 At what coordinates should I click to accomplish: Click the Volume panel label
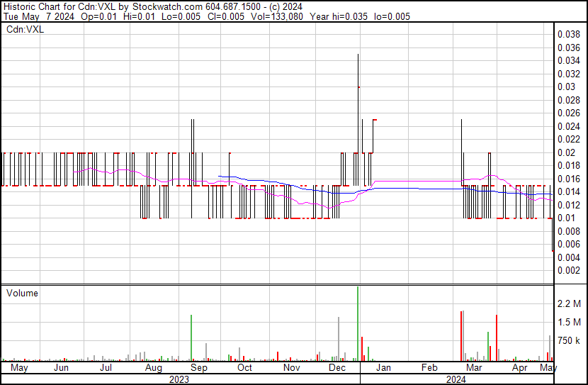(22, 293)
